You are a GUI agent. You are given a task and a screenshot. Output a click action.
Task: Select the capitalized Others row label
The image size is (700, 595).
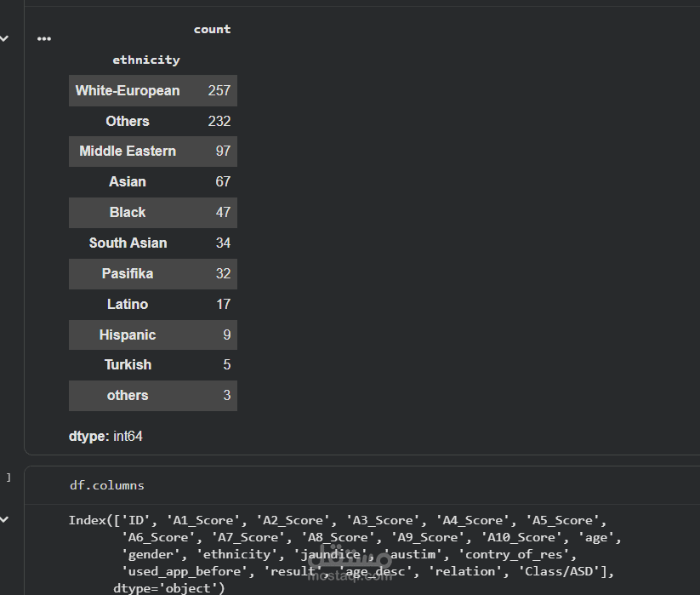(x=128, y=121)
